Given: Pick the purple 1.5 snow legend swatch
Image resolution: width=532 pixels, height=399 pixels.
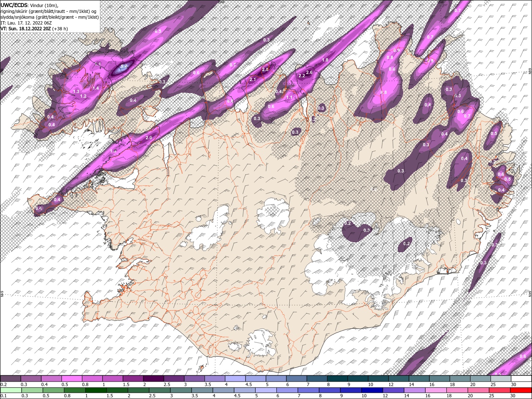Looking at the screenshot, I should click(x=133, y=379).
